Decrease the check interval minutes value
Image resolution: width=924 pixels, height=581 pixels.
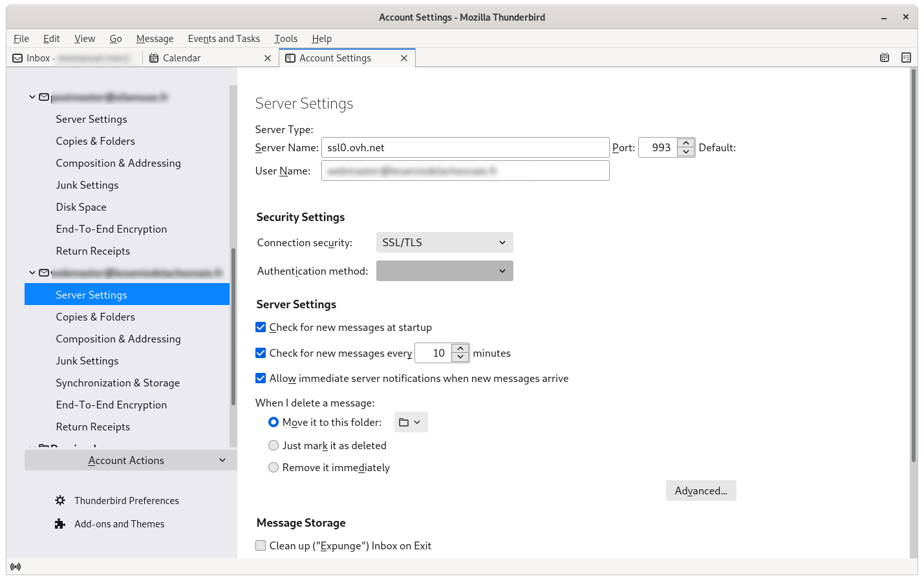(x=460, y=357)
